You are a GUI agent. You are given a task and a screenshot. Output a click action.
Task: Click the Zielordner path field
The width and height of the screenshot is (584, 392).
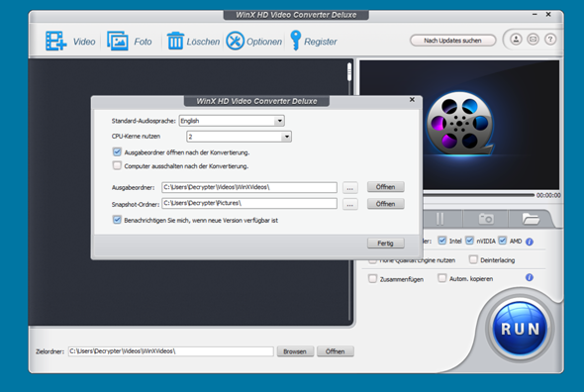(170, 351)
